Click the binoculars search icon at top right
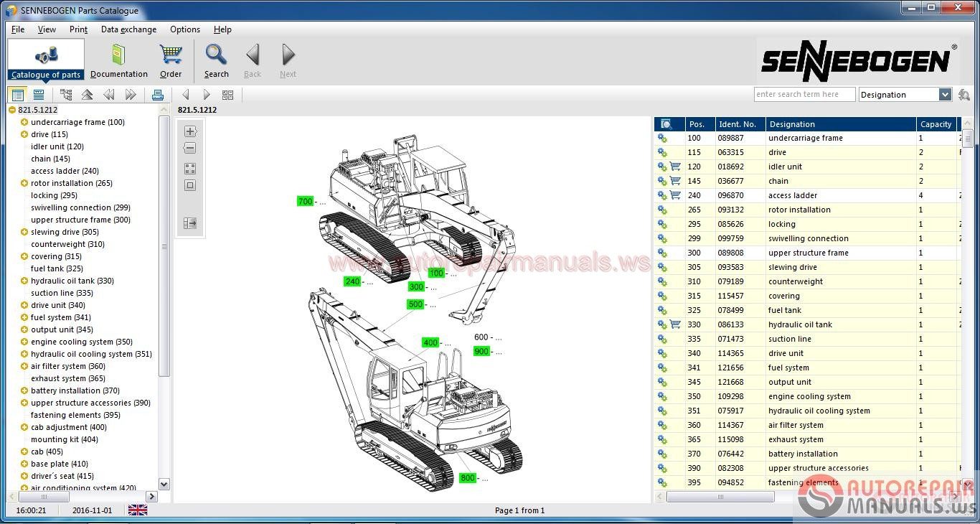Screen dimensions: 980x524 point(964,95)
